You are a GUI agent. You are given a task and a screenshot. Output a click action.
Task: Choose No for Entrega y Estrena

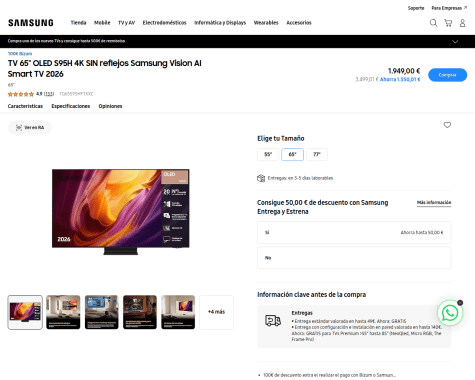coord(354,258)
